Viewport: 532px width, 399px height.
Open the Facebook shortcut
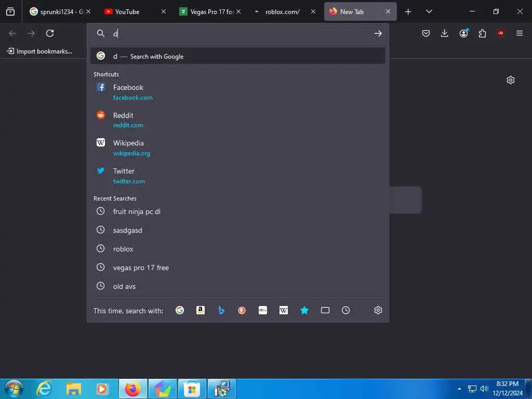point(238,92)
